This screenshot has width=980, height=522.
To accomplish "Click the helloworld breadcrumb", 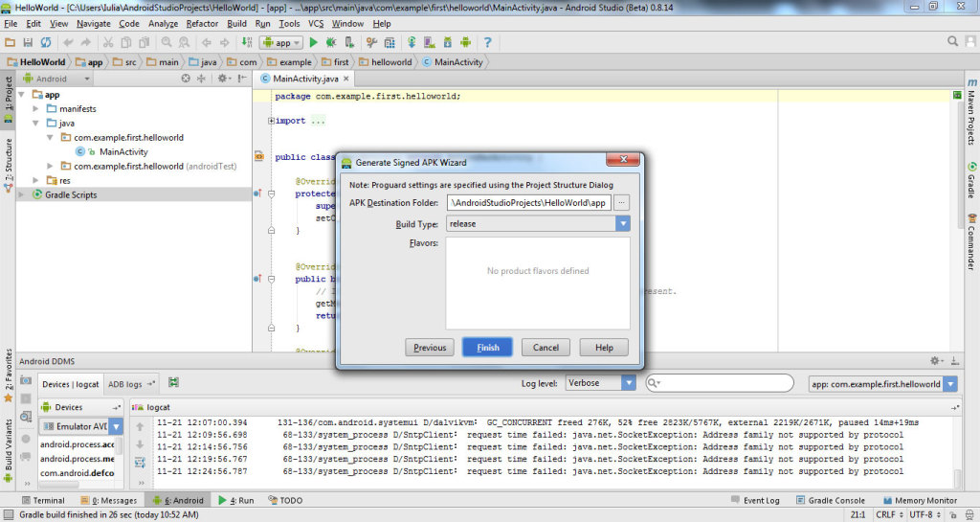I will (386, 62).
